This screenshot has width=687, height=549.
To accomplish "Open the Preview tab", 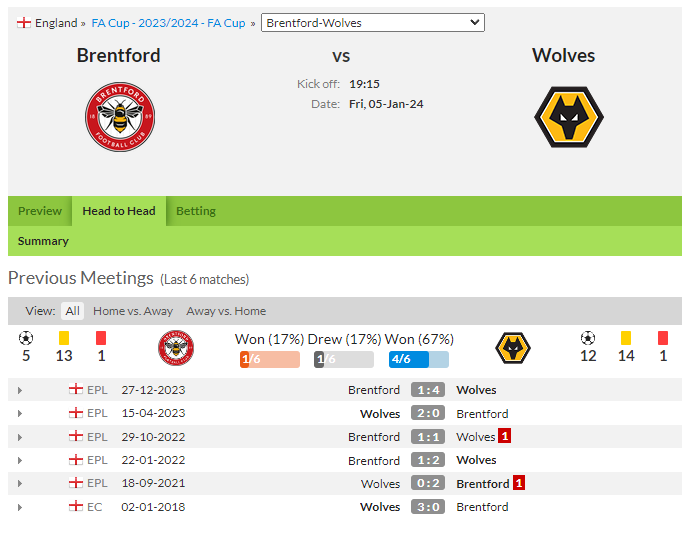I will 40,211.
